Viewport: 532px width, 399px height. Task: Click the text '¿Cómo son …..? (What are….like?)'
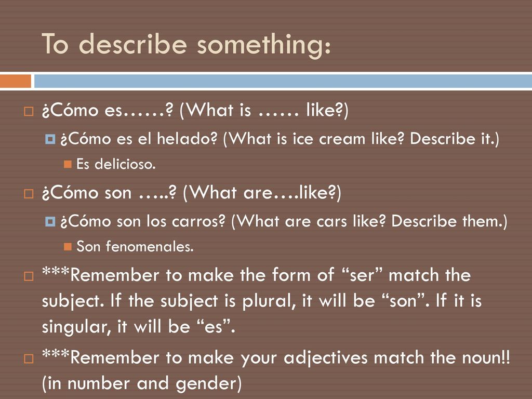(191, 193)
